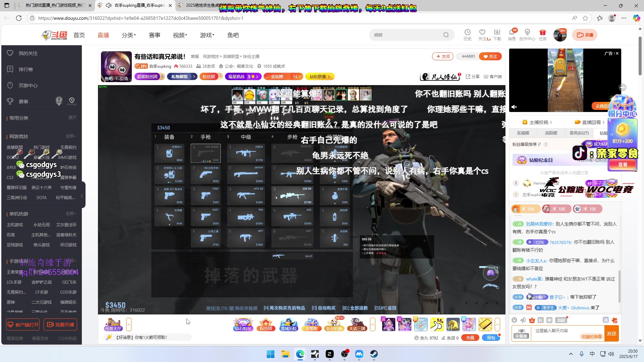Toggle the 高能 danmu option
Image resolution: width=644 pixels, height=362 pixels.
pyautogui.click(x=561, y=320)
